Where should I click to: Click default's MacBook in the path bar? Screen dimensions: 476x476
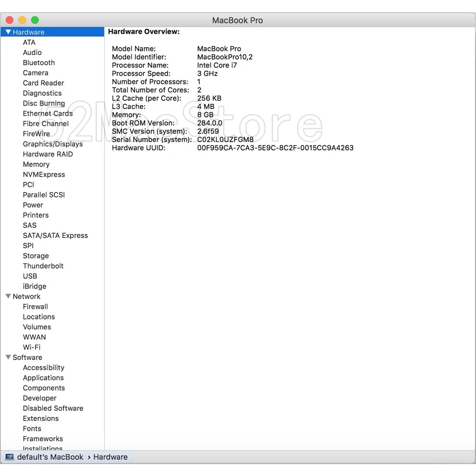point(50,457)
